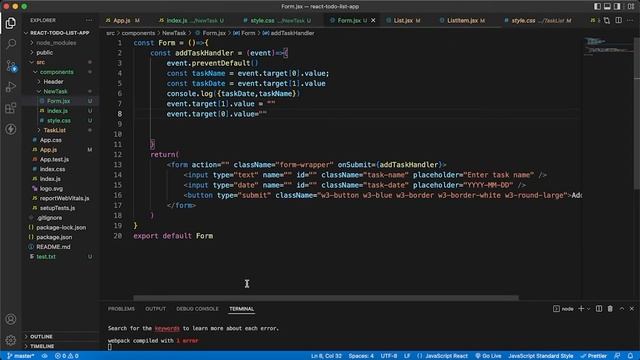Open the lightning bolt extension icon

click(x=11, y=129)
